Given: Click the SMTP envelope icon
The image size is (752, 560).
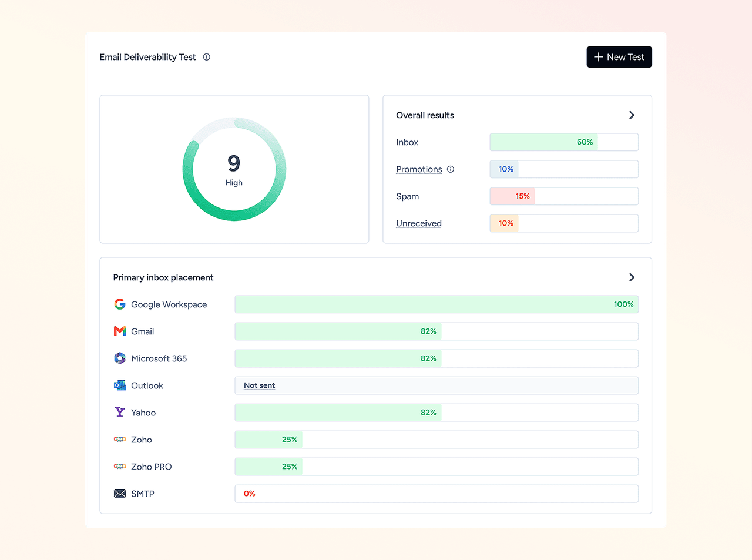Looking at the screenshot, I should tap(120, 494).
